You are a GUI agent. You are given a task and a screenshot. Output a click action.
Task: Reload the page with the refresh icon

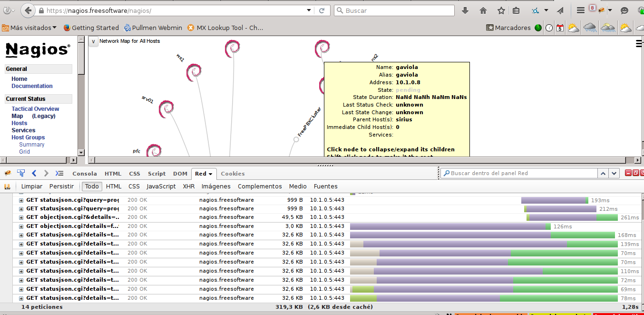coord(322,10)
